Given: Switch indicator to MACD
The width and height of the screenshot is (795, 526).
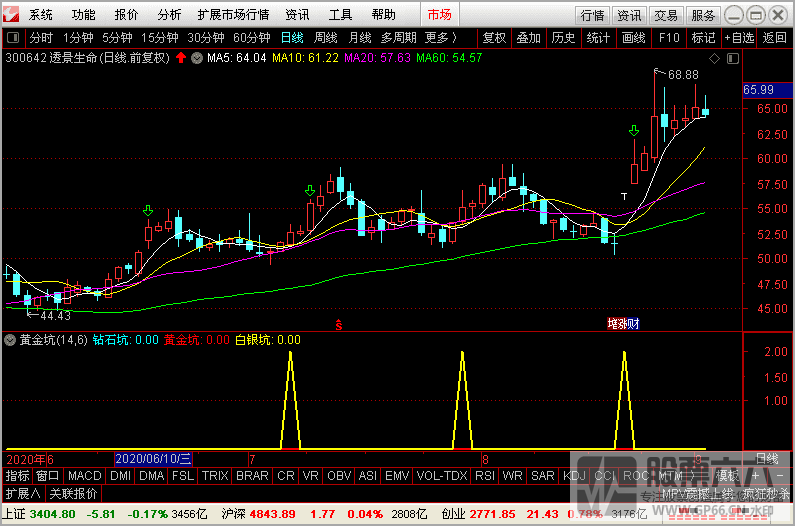Looking at the screenshot, I should 85,476.
